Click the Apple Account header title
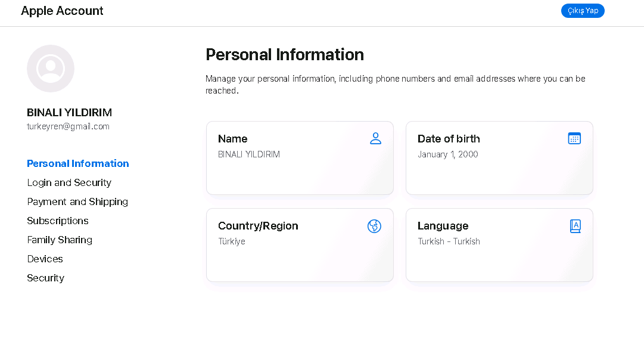Screen dimensions: 644x338 pyautogui.click(x=62, y=11)
